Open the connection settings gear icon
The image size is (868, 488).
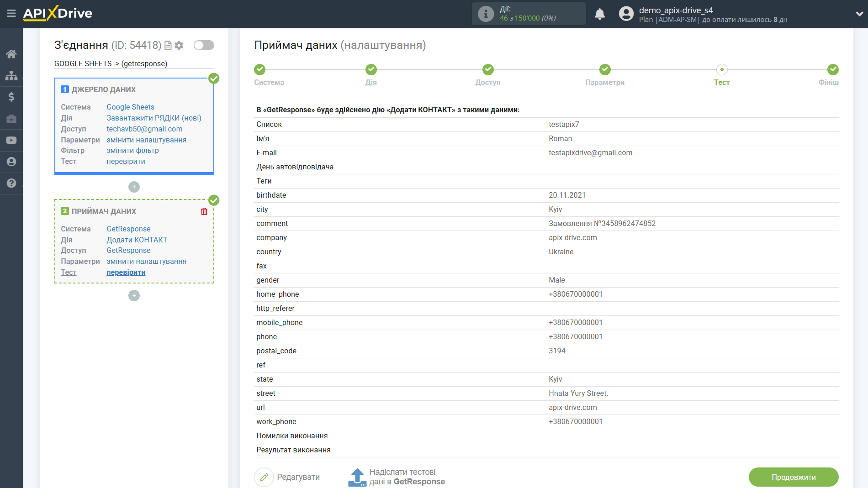point(179,45)
